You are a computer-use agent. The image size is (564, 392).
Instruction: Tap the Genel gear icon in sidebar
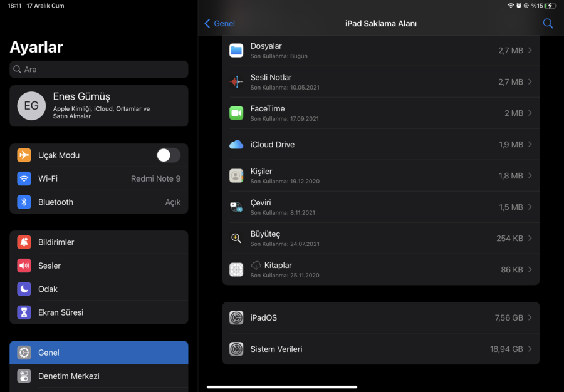click(24, 353)
